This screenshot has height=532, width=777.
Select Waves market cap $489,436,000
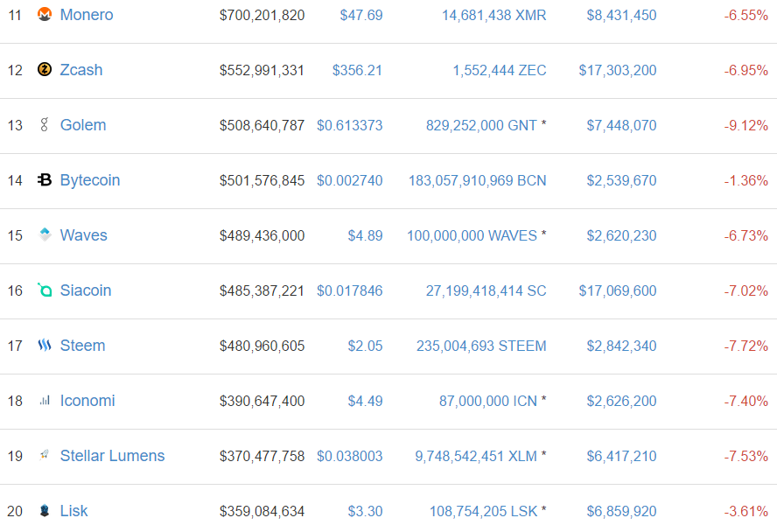[262, 235]
